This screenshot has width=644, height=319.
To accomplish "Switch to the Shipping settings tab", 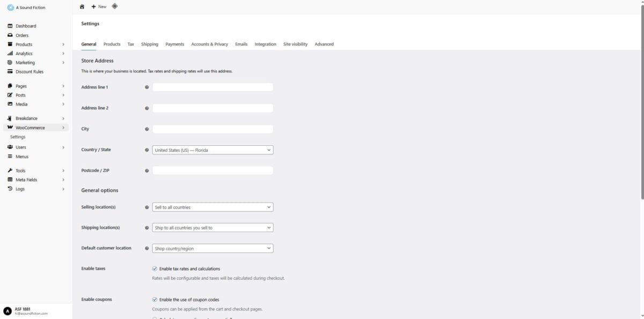I will click(149, 44).
